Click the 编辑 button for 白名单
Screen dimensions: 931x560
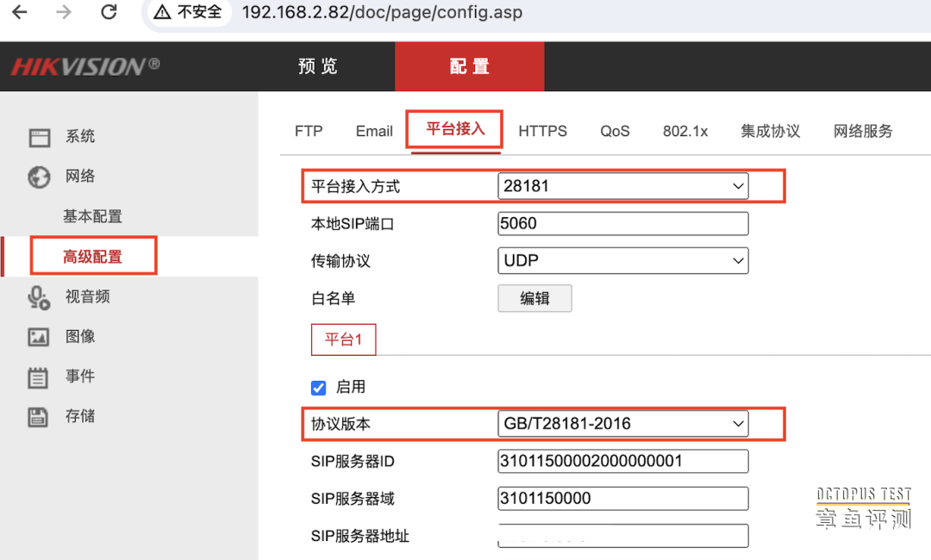click(534, 298)
